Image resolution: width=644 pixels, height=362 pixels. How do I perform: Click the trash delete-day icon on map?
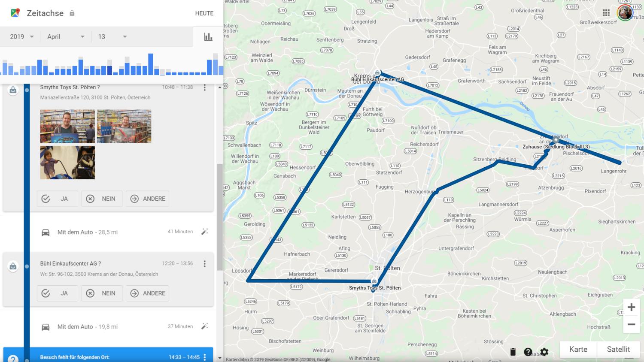tap(513, 352)
